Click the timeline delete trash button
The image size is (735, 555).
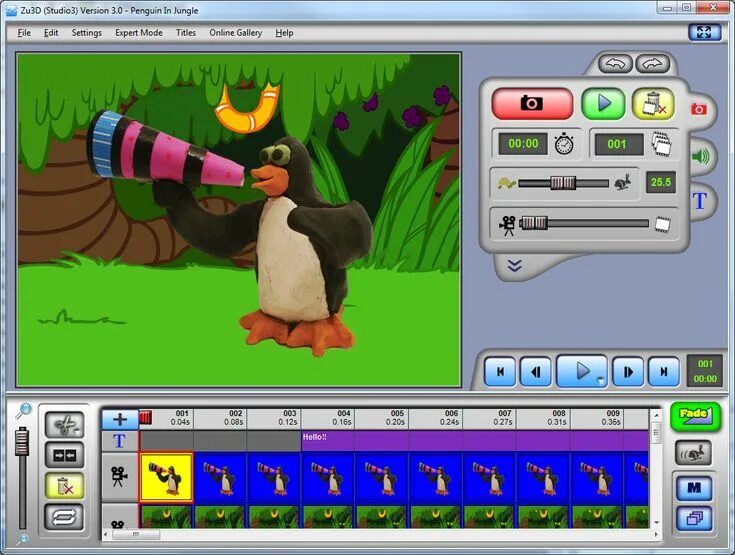[65, 486]
